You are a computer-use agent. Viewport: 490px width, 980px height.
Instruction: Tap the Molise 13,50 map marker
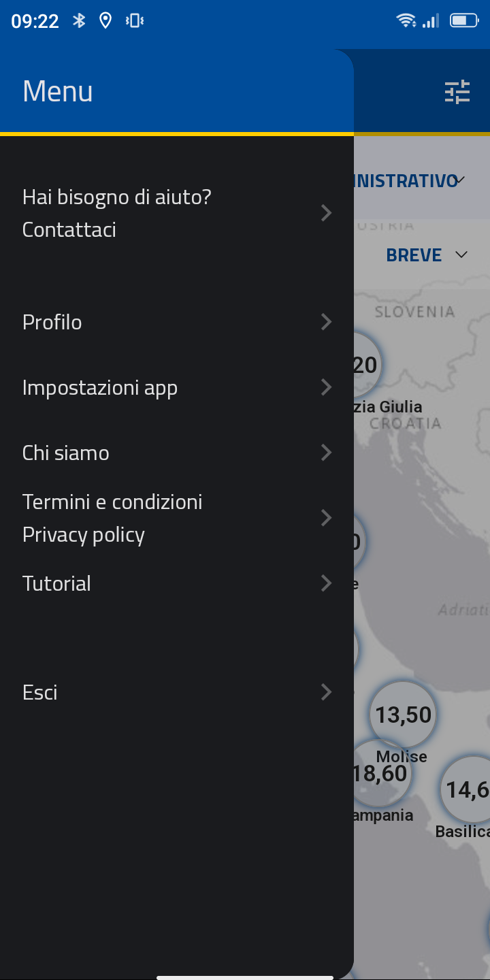coord(404,715)
